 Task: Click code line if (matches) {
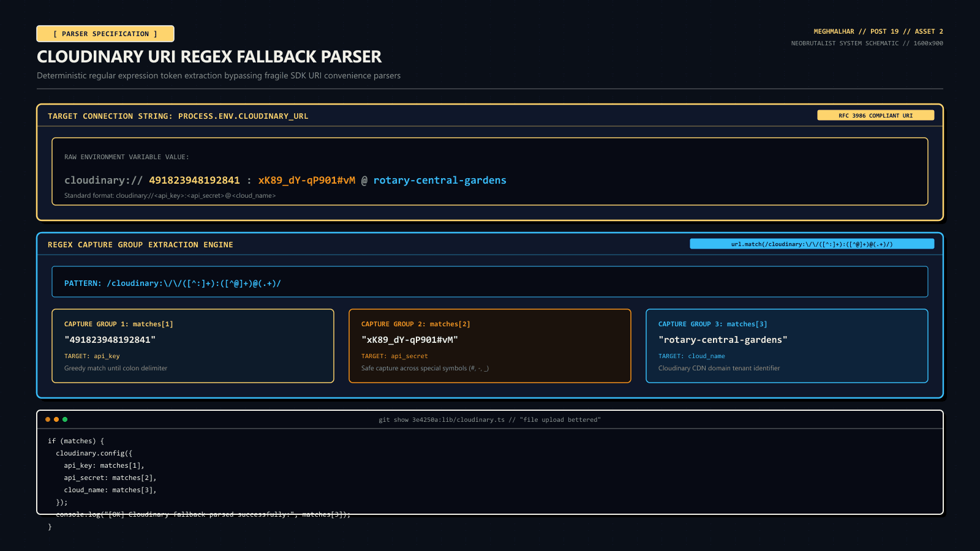point(76,441)
